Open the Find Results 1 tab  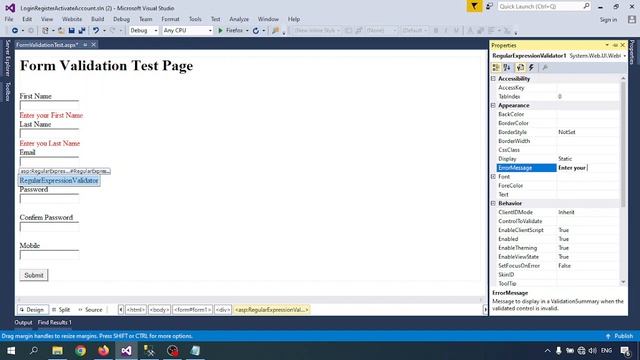(x=55, y=322)
